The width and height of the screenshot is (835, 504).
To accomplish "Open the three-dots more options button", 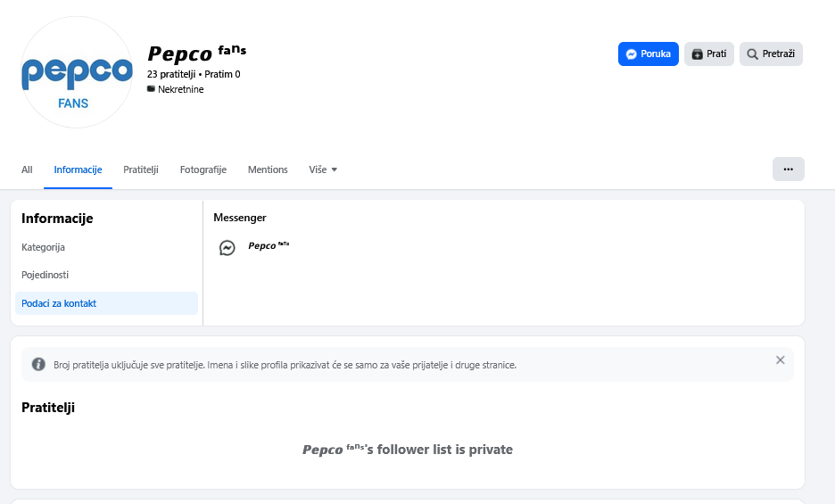I will pos(788,169).
